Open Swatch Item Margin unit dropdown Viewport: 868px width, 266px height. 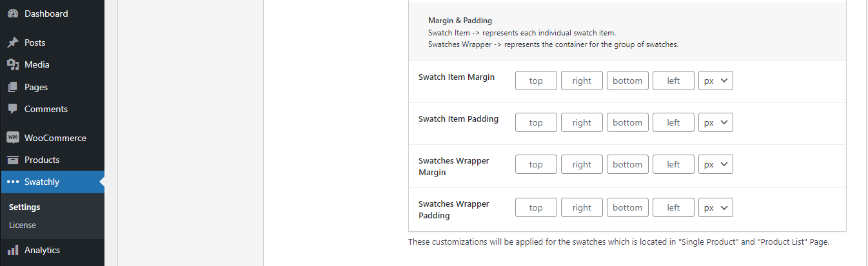pos(715,81)
